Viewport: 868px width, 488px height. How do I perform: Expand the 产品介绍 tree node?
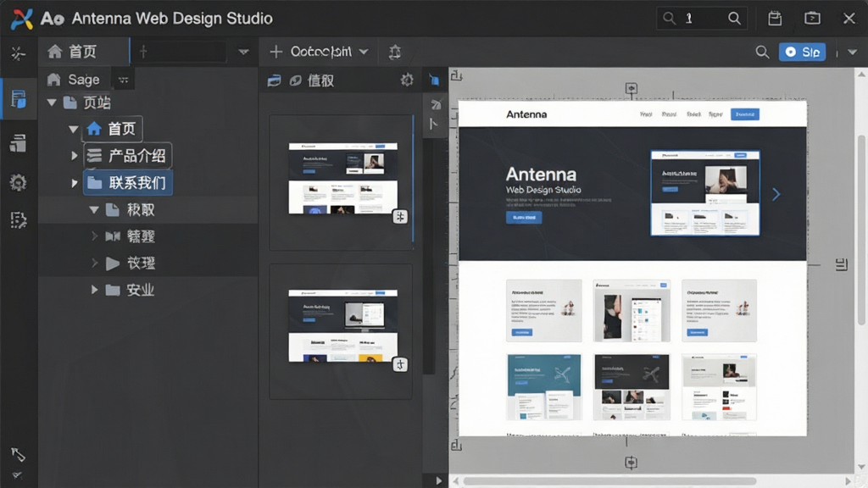pos(75,156)
